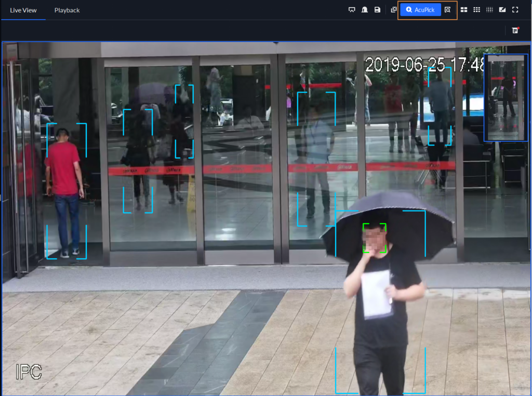Click the alarm bell icon

pos(365,10)
